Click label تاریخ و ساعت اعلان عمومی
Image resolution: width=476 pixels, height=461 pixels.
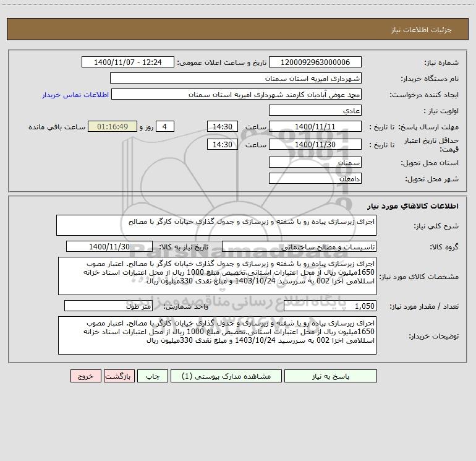[221, 62]
